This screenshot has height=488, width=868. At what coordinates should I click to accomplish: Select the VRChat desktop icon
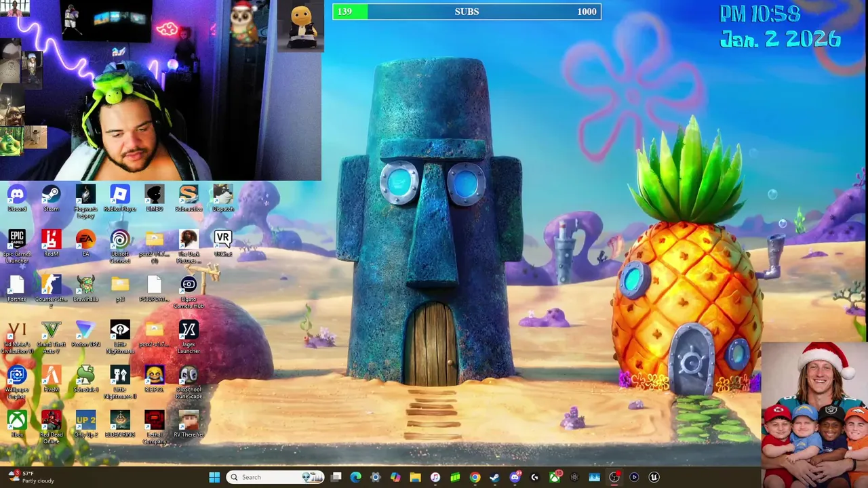222,243
